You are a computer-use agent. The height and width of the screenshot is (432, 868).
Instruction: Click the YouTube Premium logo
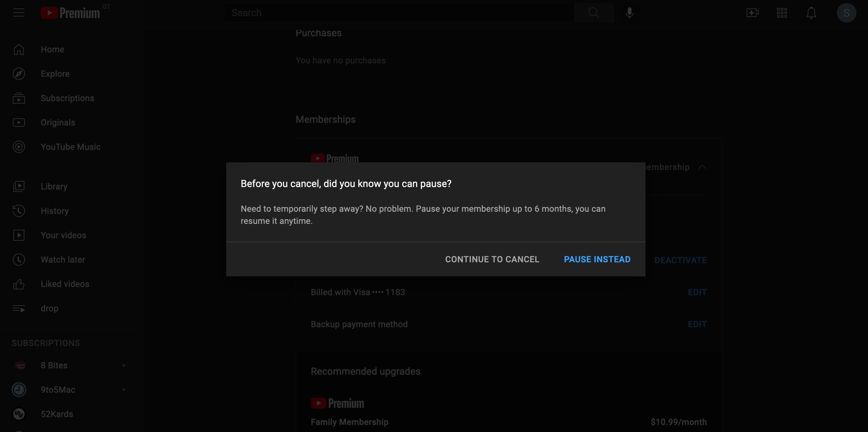pyautogui.click(x=71, y=12)
